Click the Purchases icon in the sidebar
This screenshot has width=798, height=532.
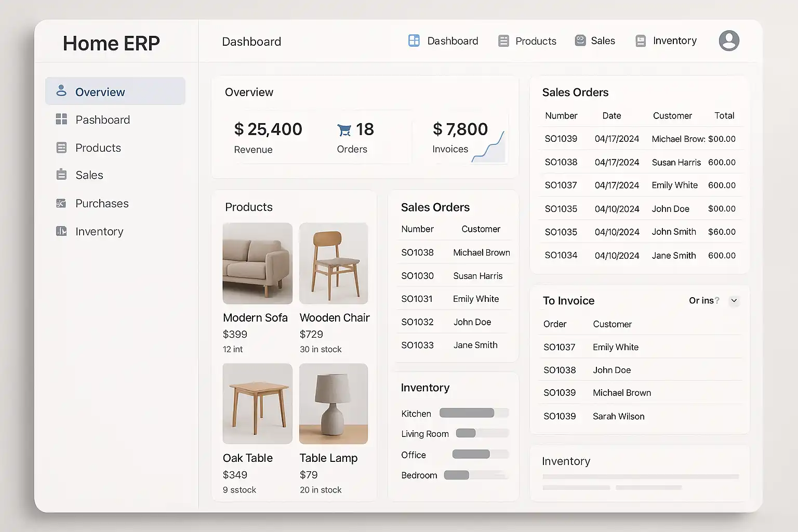pos(61,203)
